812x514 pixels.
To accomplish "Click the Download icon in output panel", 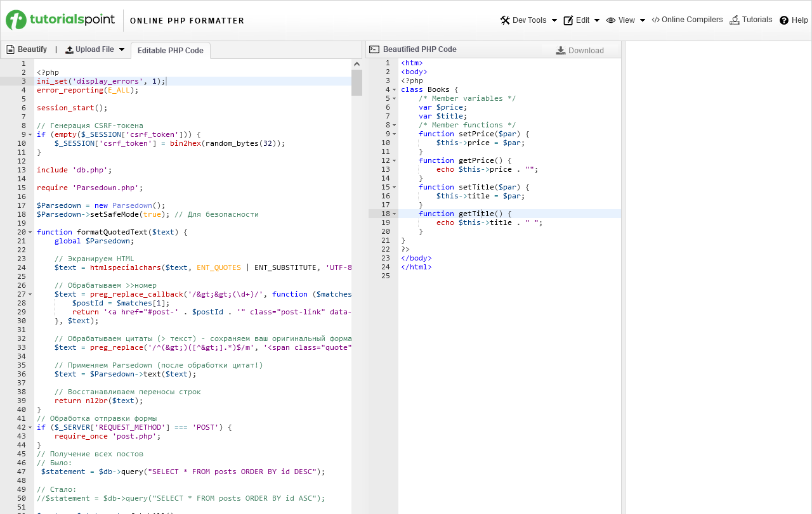I will pyautogui.click(x=561, y=51).
